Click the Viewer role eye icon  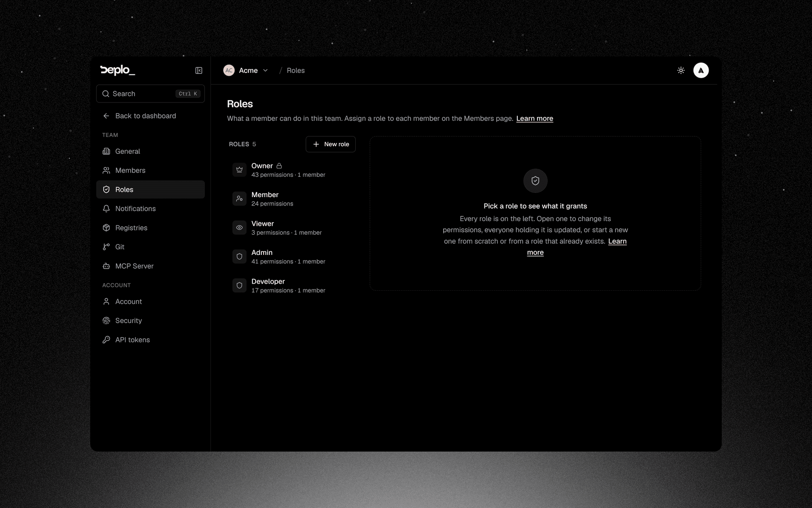tap(239, 228)
